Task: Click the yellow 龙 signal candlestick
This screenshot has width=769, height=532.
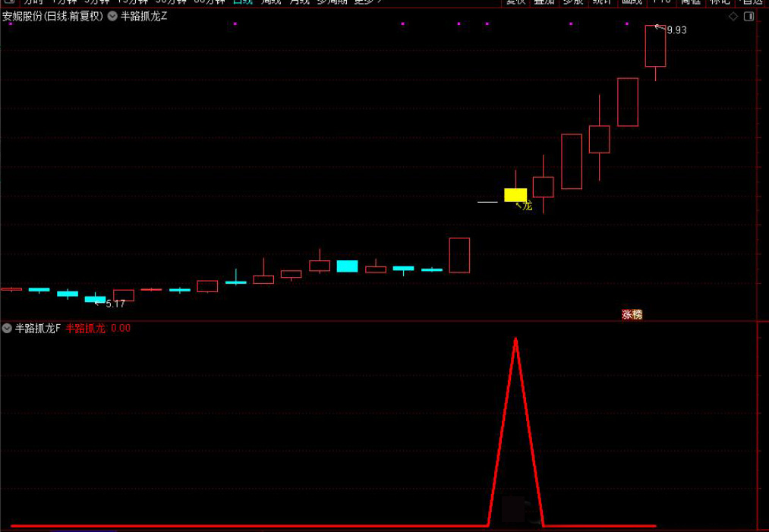Action: click(515, 195)
